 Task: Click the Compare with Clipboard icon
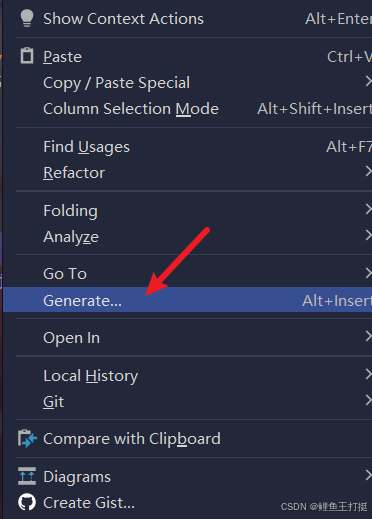coord(27,438)
